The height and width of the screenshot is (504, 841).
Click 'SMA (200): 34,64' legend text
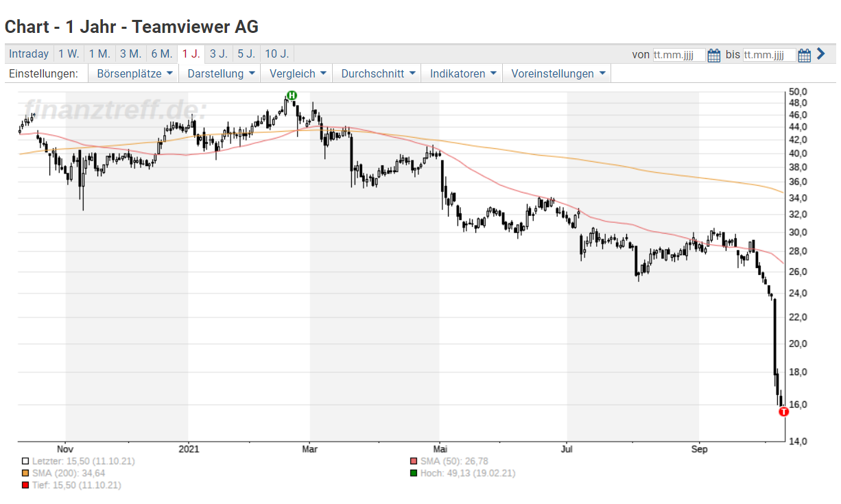tap(69, 473)
